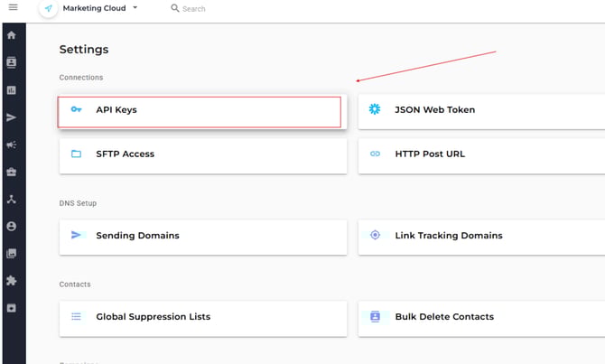Open Global Suppression Lists

[x=202, y=317]
